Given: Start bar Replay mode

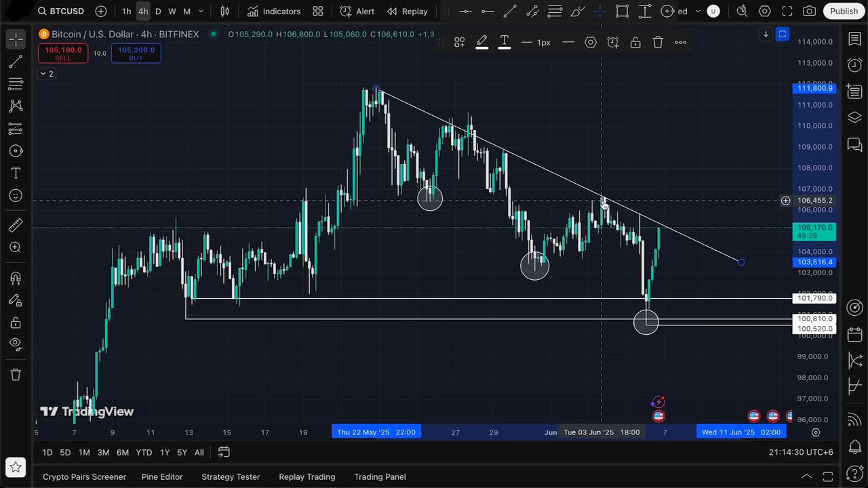Looking at the screenshot, I should click(x=407, y=11).
